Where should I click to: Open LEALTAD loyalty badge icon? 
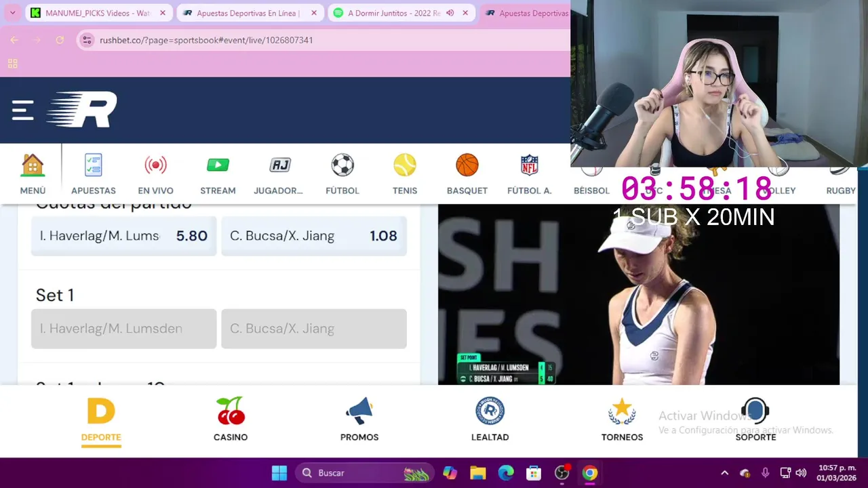(490, 420)
